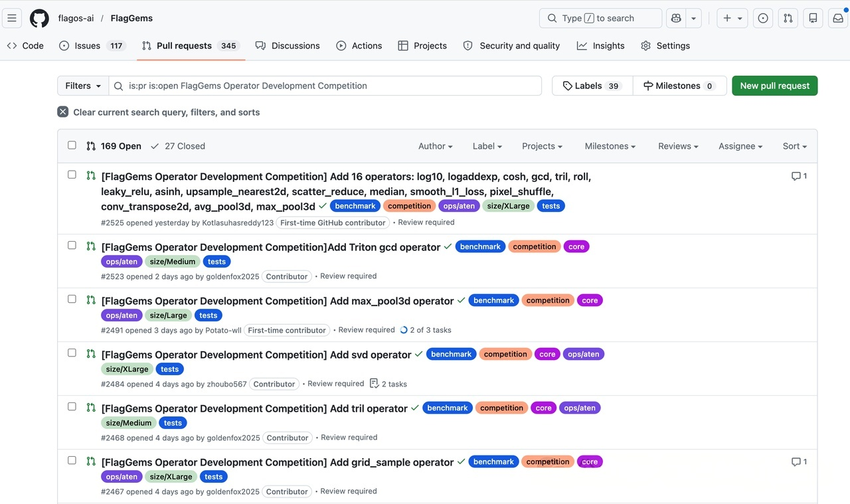Expand the Reviews filter dropdown
Viewport: 850px width, 504px height.
[678, 146]
